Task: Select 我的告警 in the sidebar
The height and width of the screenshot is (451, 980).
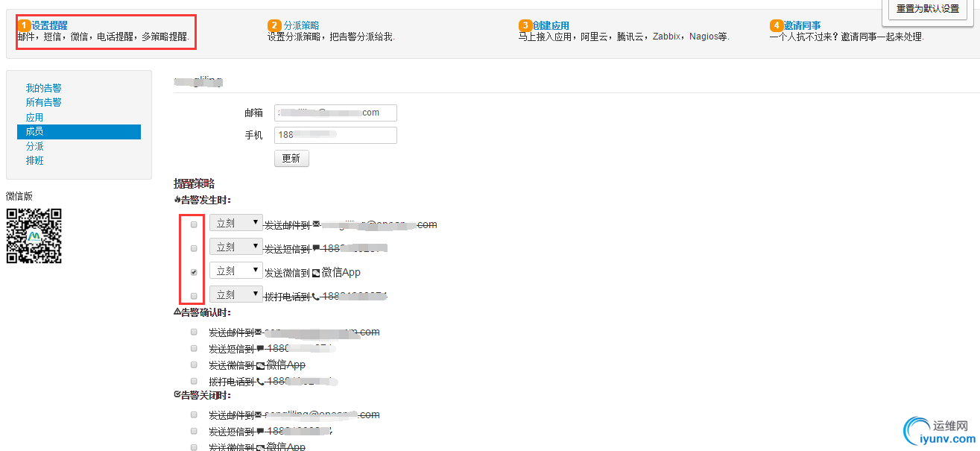Action: pyautogui.click(x=44, y=87)
